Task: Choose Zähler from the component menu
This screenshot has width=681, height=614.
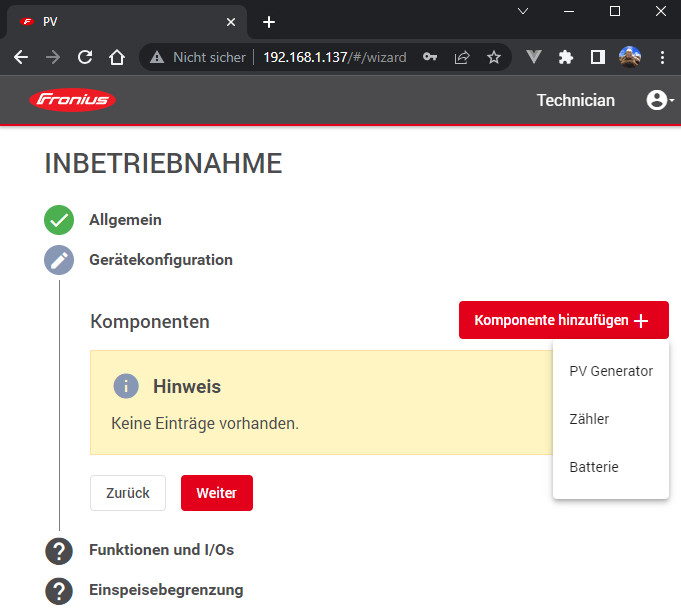Action: 589,419
